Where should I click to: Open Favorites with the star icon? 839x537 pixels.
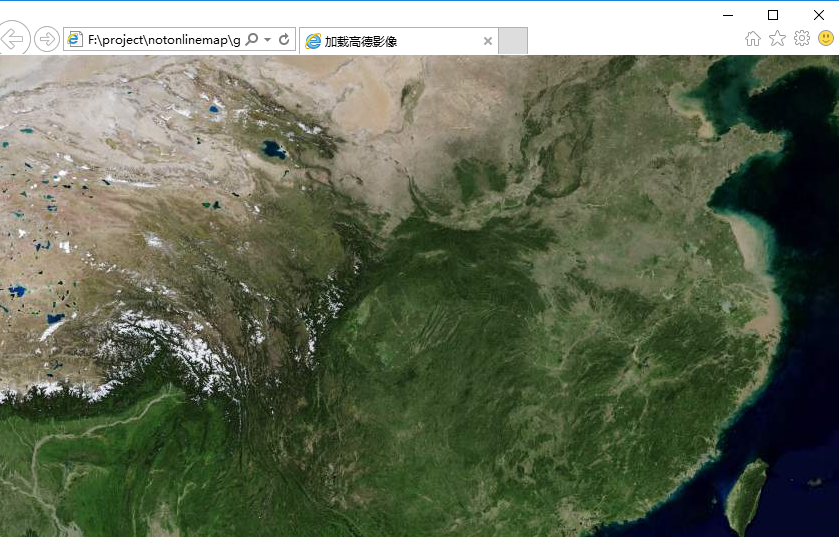pos(777,39)
